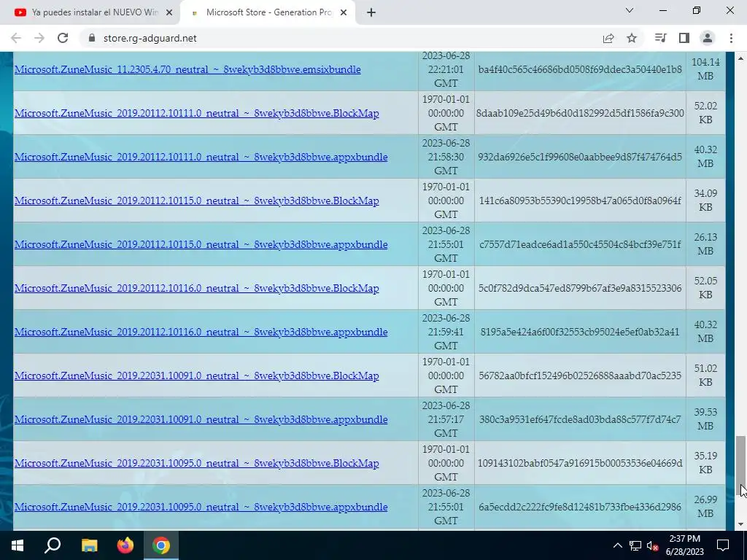The width and height of the screenshot is (747, 560).
Task: Click the 2023-06-28 21:58:30 GMT date cell
Action: [446, 157]
